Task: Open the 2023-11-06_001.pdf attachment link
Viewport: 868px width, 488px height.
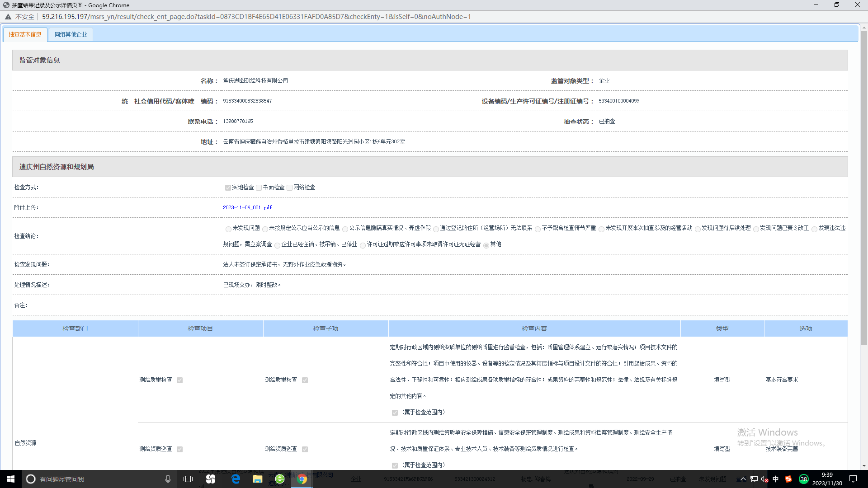Action: [247, 207]
